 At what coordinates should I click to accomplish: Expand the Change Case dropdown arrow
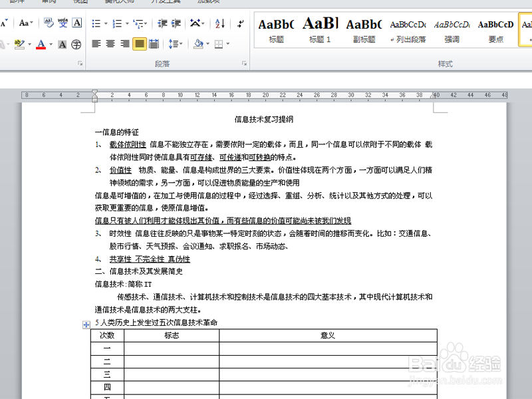tap(31, 23)
